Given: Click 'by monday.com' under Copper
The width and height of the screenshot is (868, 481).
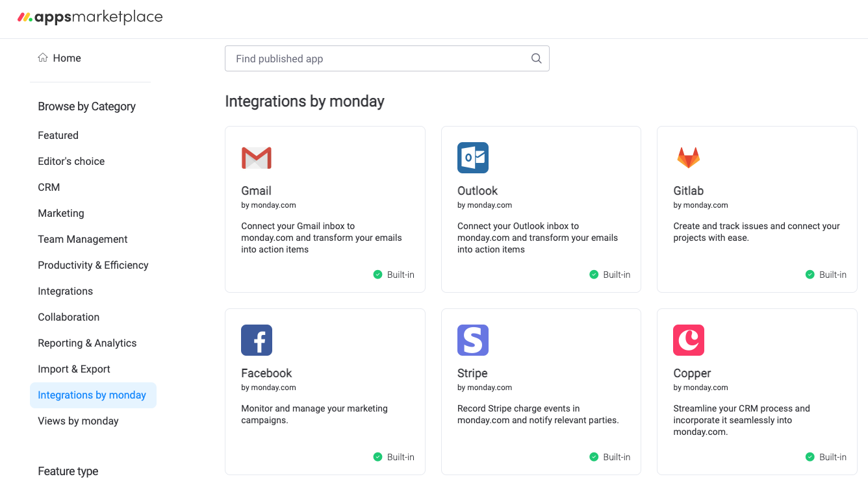Looking at the screenshot, I should [x=700, y=388].
